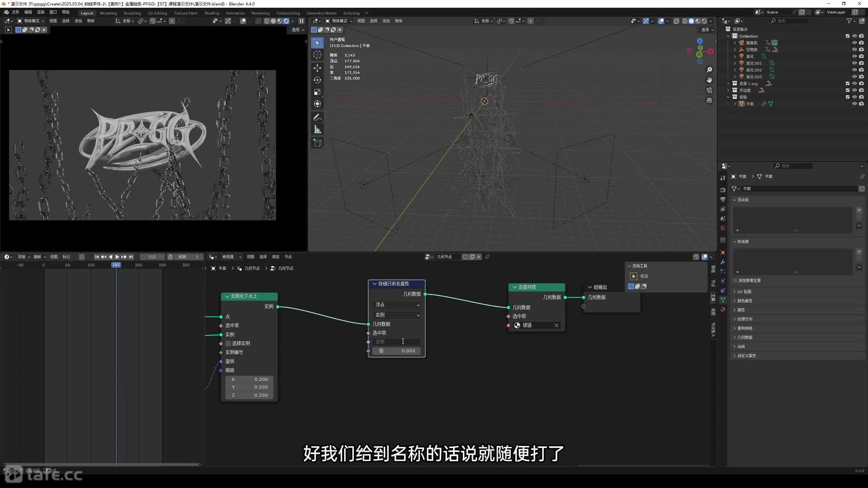The width and height of the screenshot is (868, 488).
Task: Click the scale X 0.200 value field
Action: (250, 380)
